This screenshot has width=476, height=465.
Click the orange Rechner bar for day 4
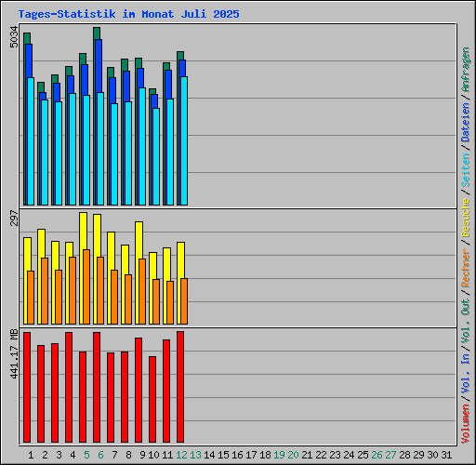[x=73, y=291]
